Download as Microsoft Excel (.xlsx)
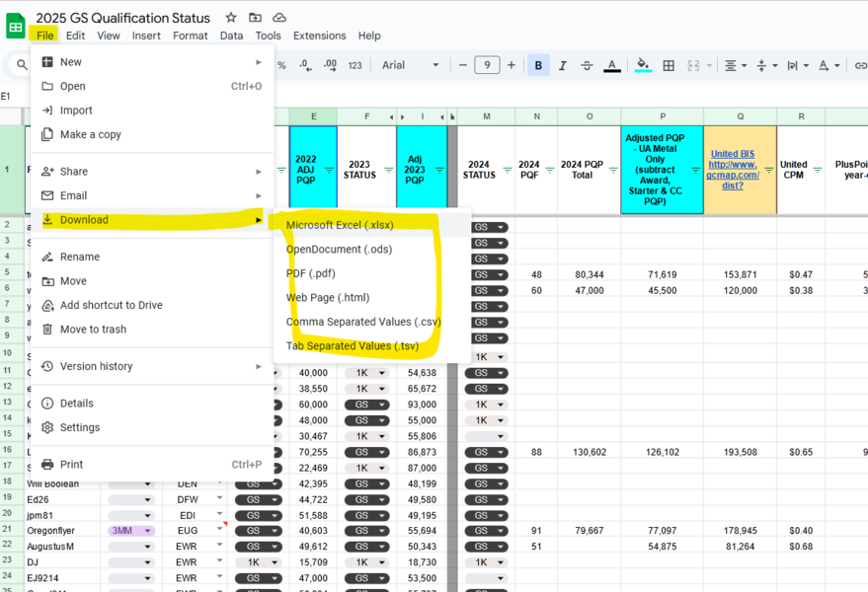The height and width of the screenshot is (592, 868). [x=340, y=225]
